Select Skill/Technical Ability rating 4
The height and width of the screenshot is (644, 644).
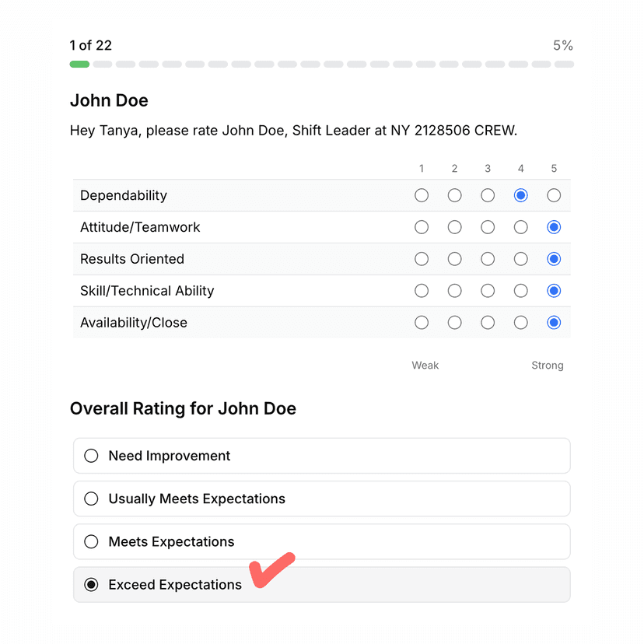tap(521, 291)
